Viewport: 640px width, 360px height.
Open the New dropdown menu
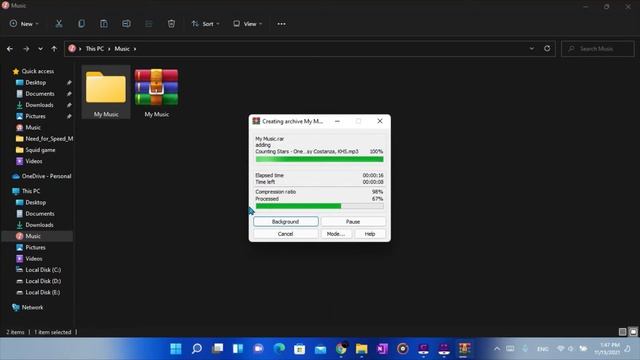[24, 24]
